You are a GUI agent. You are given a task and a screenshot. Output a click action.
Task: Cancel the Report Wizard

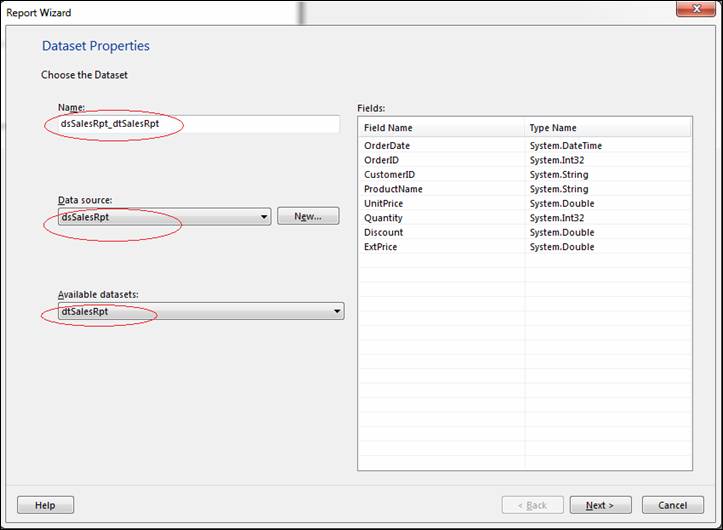coord(673,505)
